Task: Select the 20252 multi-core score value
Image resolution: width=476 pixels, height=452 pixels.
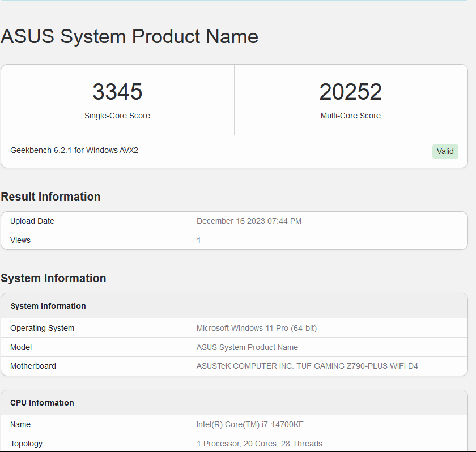Action: (x=351, y=92)
